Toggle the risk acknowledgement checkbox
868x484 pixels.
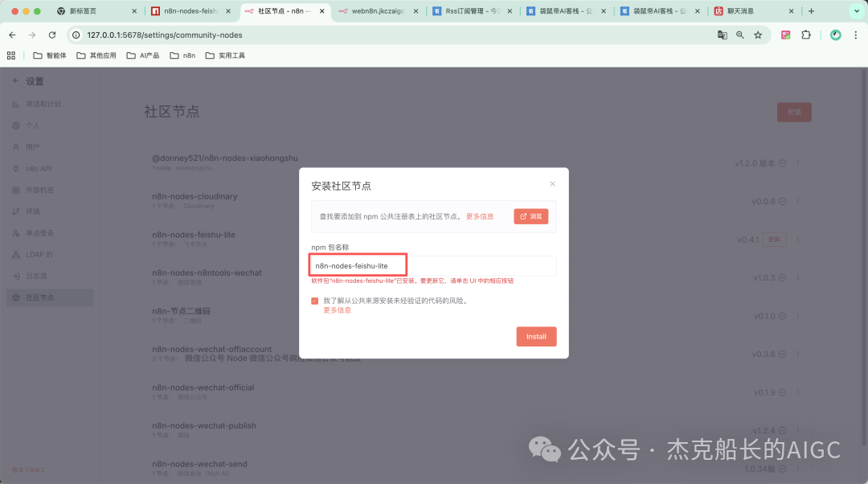(x=314, y=301)
